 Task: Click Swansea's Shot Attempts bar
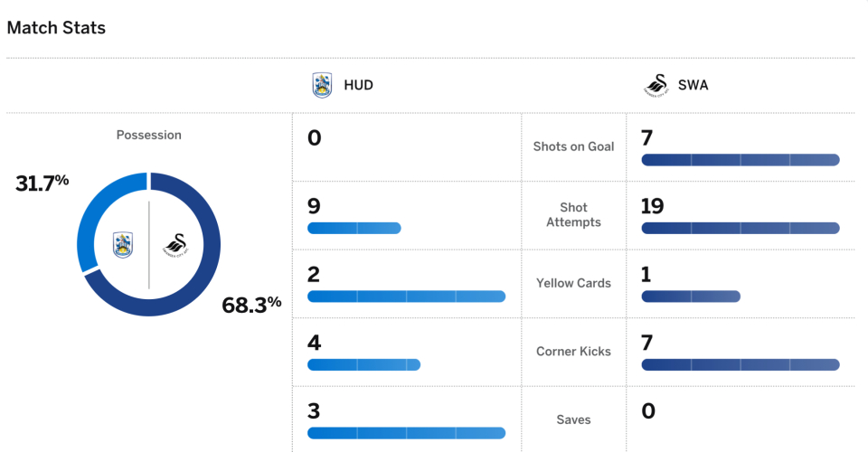[741, 228]
